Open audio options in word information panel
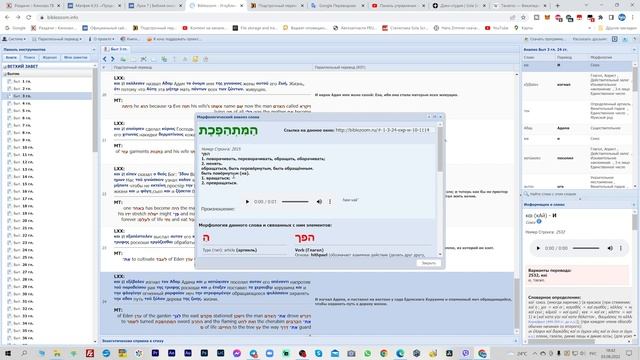The width and height of the screenshot is (640, 360). click(x=621, y=248)
